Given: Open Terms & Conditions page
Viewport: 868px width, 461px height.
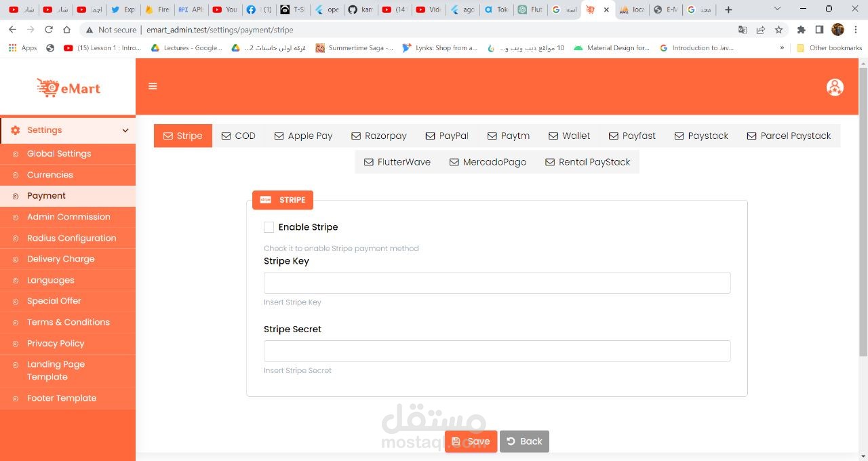Looking at the screenshot, I should pos(68,322).
